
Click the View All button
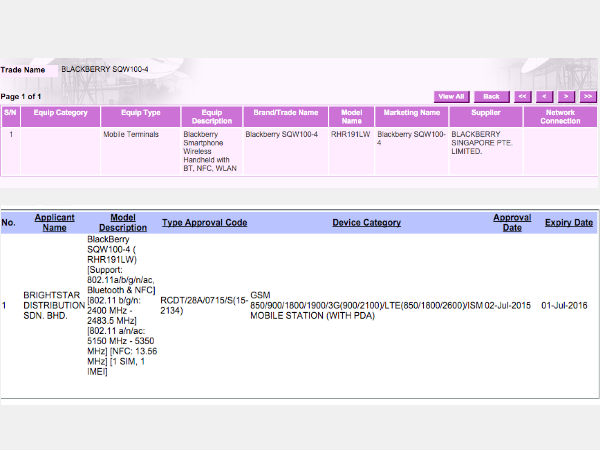pyautogui.click(x=452, y=97)
